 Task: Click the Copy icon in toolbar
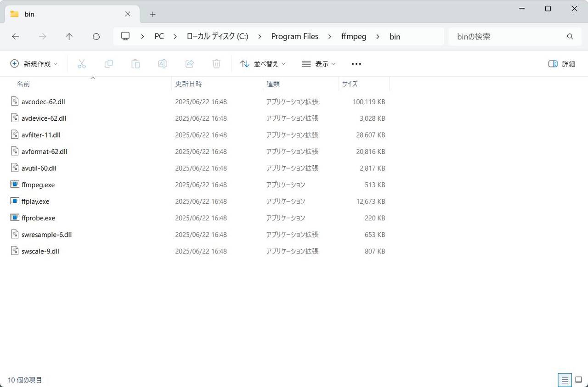point(109,64)
